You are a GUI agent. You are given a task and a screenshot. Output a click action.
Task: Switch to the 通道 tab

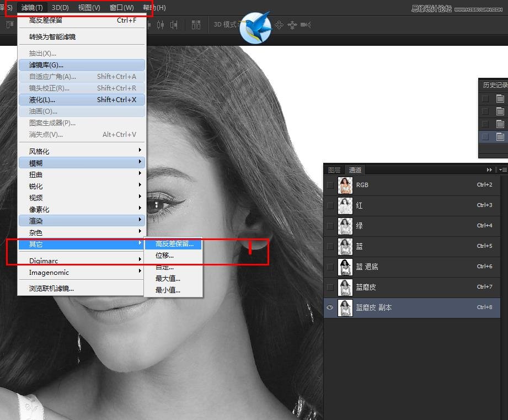355,170
